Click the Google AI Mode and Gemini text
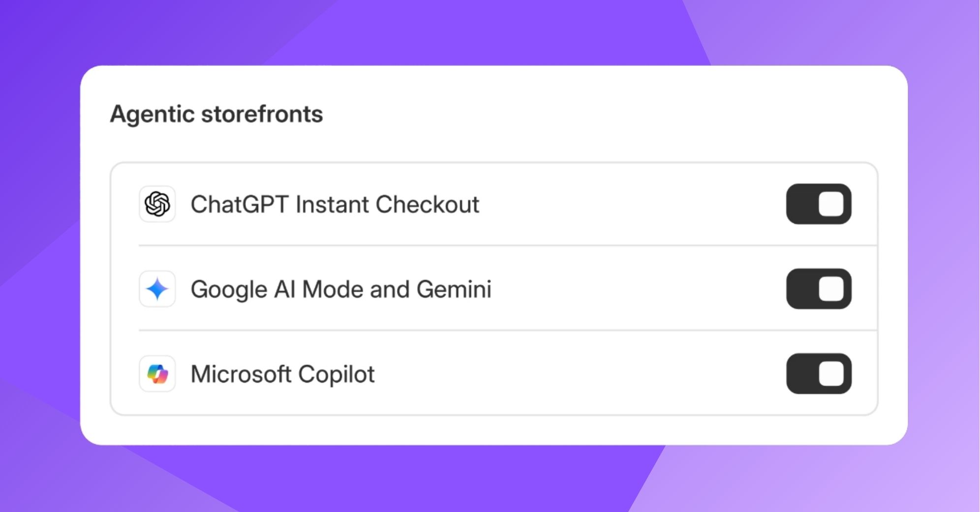 [x=341, y=289]
